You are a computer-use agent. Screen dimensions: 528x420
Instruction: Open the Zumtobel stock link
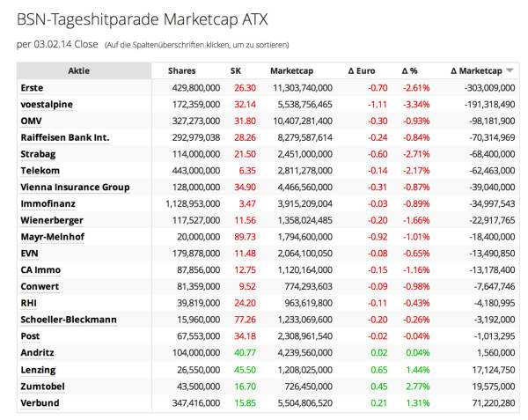43,387
